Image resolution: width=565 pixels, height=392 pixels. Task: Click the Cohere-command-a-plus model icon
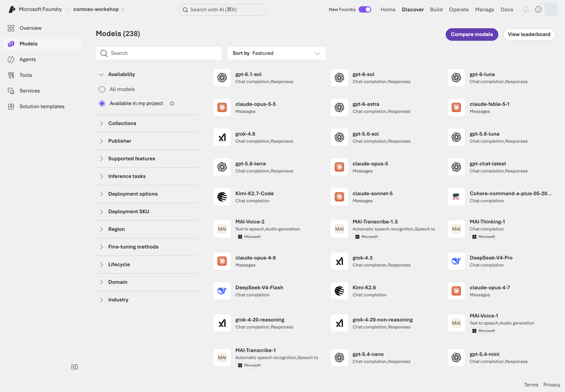[x=456, y=197]
